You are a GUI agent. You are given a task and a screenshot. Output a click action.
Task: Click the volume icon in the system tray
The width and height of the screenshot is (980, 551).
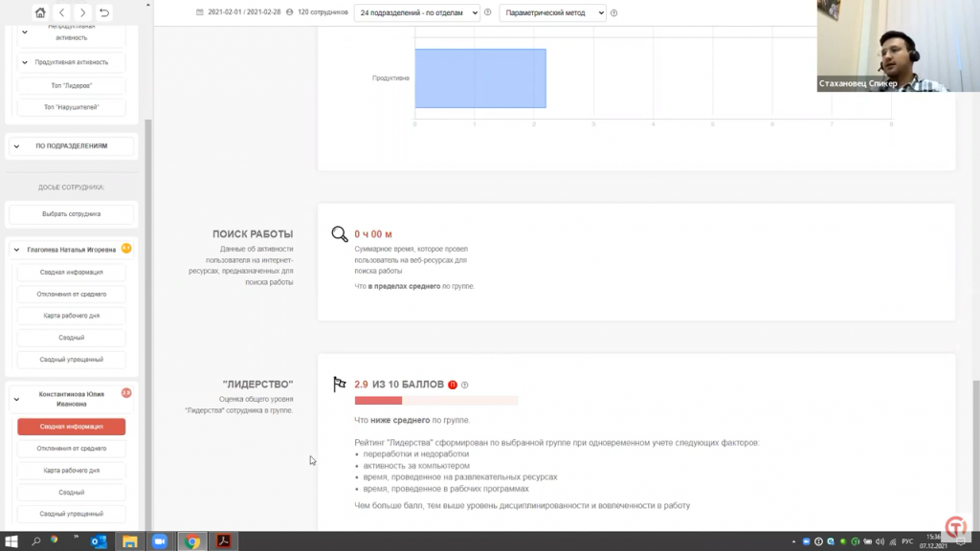(880, 541)
